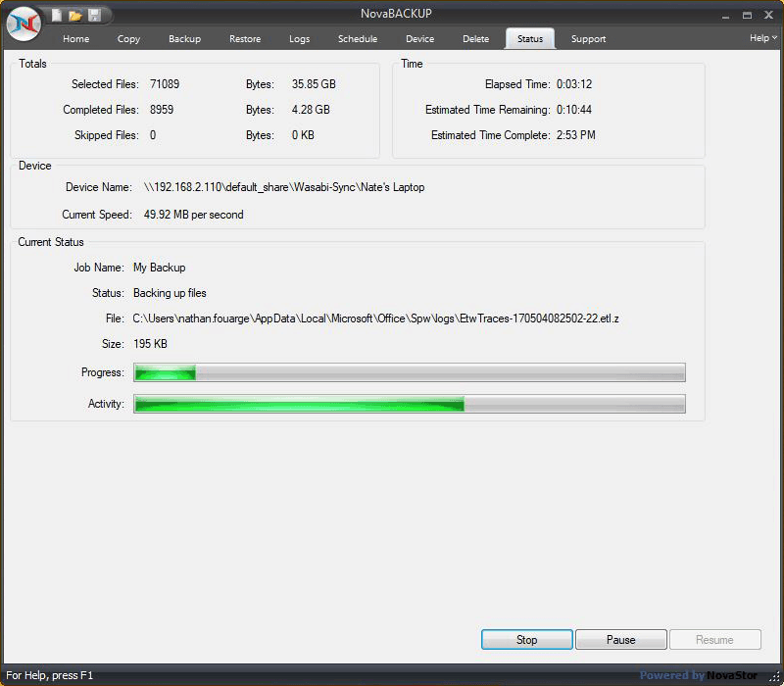Open the Schedule tab

click(358, 39)
